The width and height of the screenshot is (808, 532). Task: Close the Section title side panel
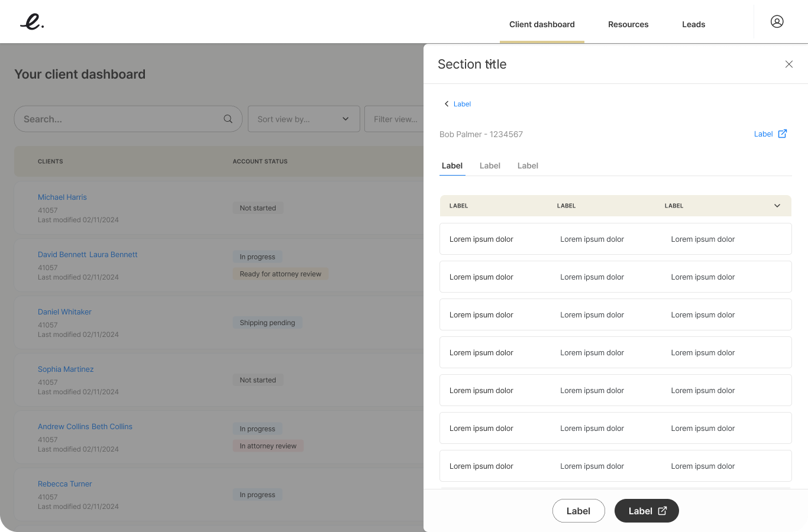pyautogui.click(x=789, y=64)
